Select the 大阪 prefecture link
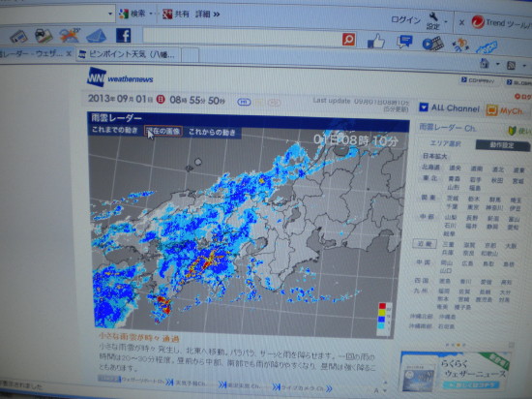 point(511,246)
